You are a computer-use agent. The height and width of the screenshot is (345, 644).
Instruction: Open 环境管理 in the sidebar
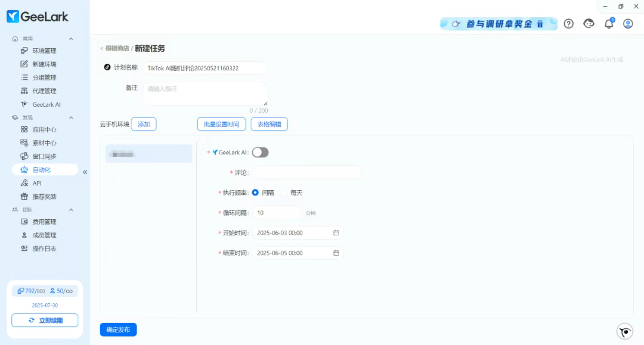[44, 51]
